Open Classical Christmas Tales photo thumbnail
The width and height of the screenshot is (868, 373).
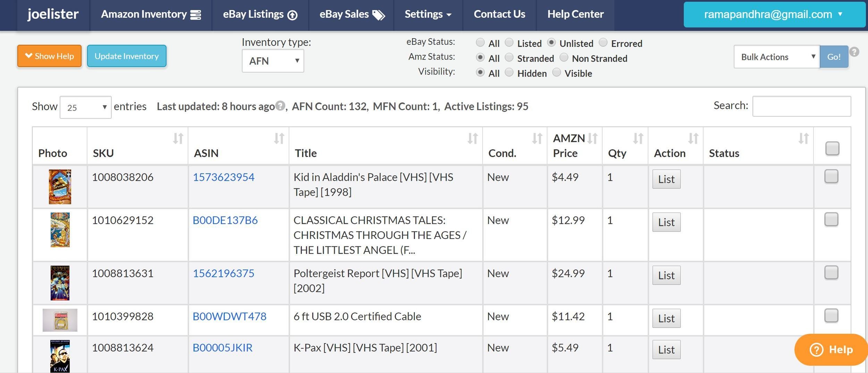point(60,230)
